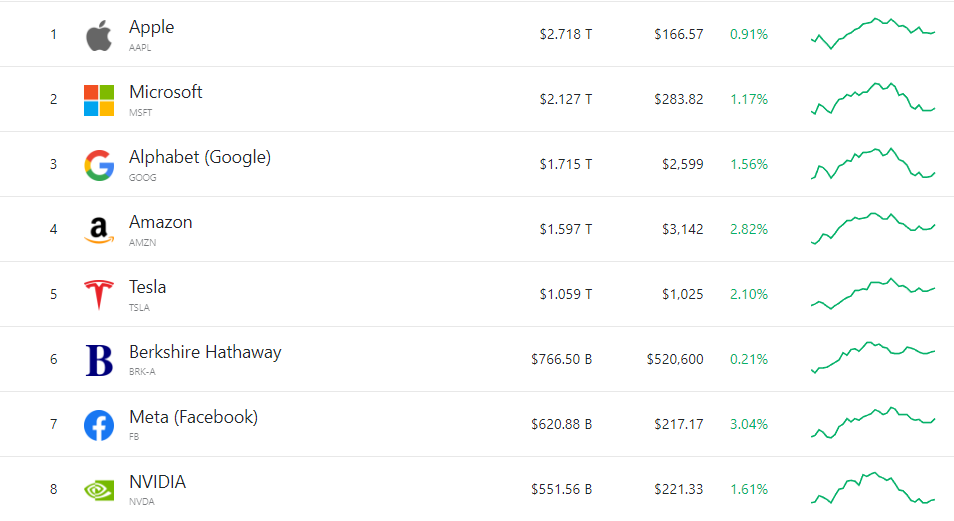Click the Berkshire Hathaway B logo

point(98,360)
